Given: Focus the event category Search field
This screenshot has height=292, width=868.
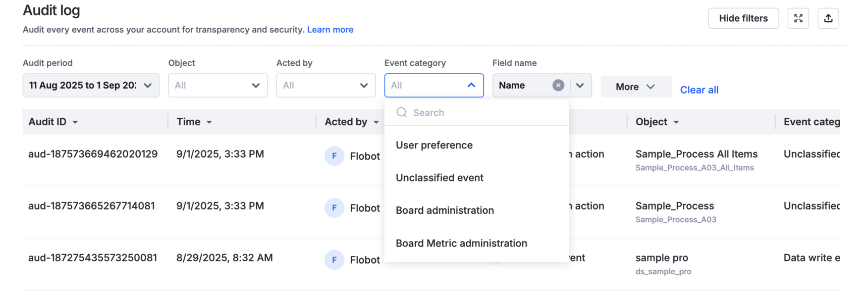Looking at the screenshot, I should (x=484, y=113).
